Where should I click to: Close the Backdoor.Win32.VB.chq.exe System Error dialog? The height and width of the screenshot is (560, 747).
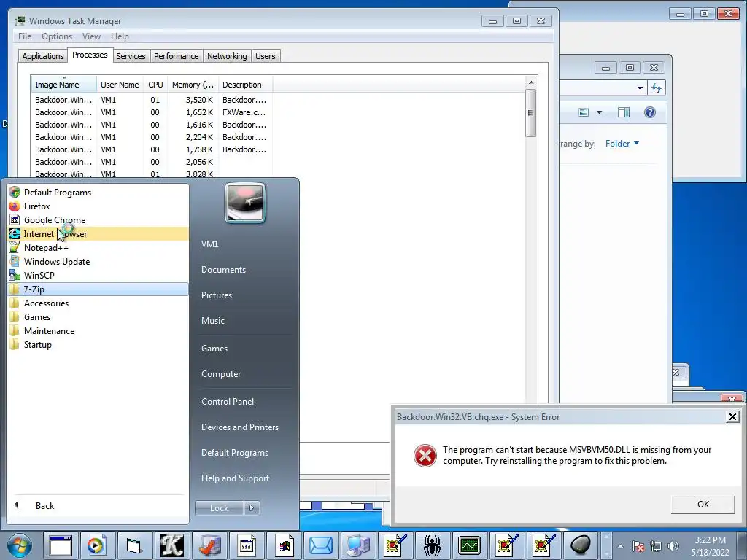[x=732, y=417]
